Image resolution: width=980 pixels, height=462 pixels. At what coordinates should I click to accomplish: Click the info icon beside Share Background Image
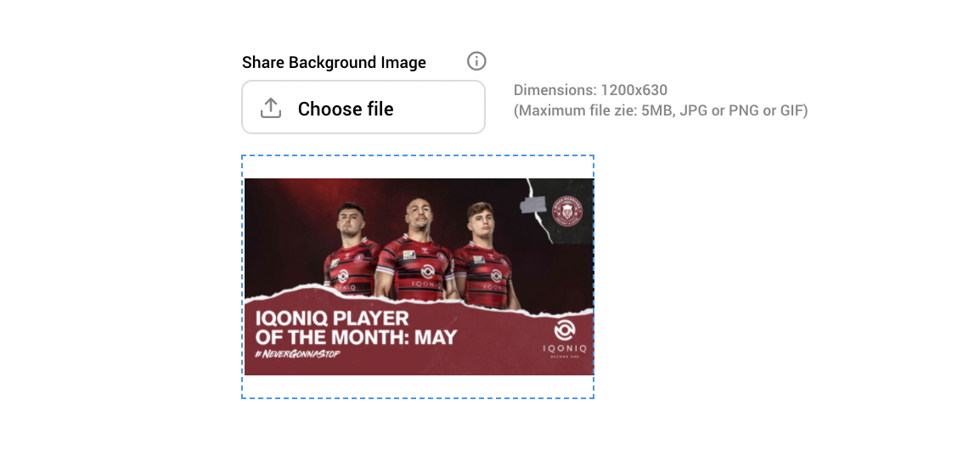(x=476, y=61)
